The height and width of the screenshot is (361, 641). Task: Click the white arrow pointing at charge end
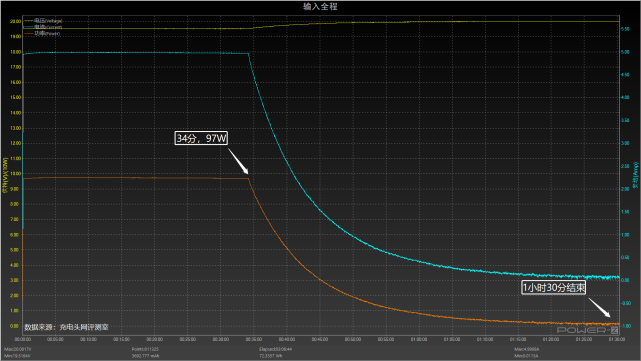599,307
